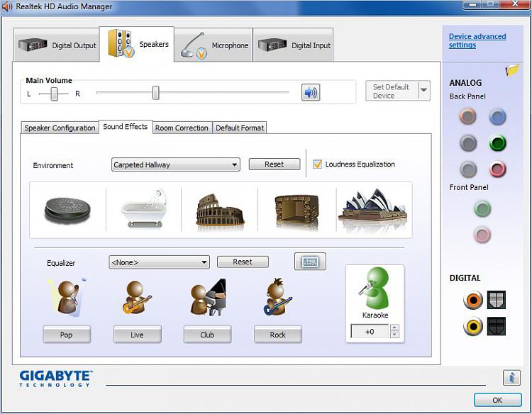Switch to the Digital Output tab
The image size is (532, 414).
[57, 45]
